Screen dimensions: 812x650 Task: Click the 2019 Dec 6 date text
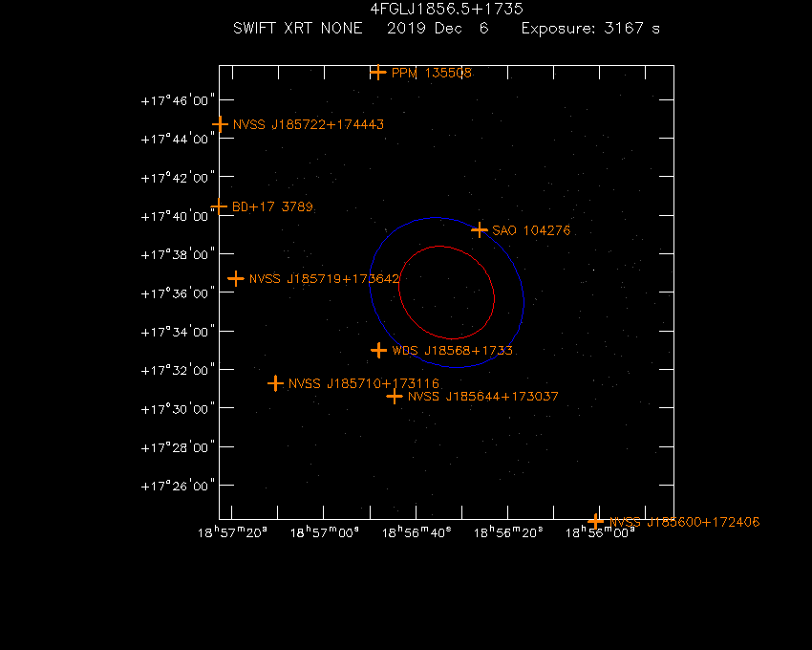coord(438,28)
